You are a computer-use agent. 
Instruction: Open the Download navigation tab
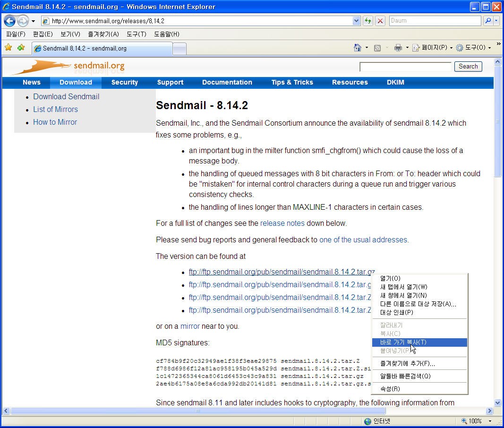coord(76,82)
